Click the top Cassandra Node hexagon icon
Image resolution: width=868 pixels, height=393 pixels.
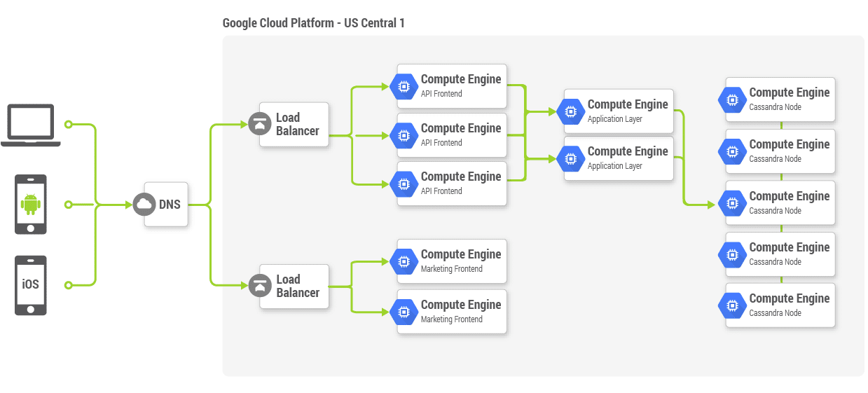[732, 99]
